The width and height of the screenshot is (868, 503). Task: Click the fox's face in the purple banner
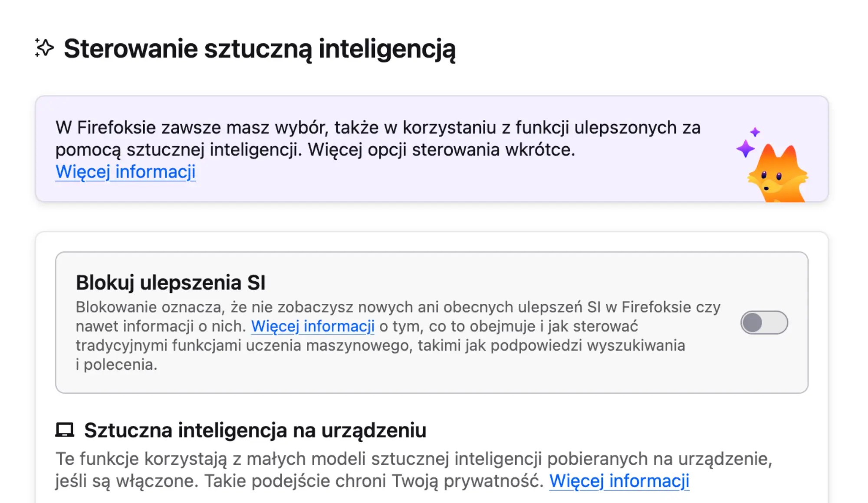(777, 178)
